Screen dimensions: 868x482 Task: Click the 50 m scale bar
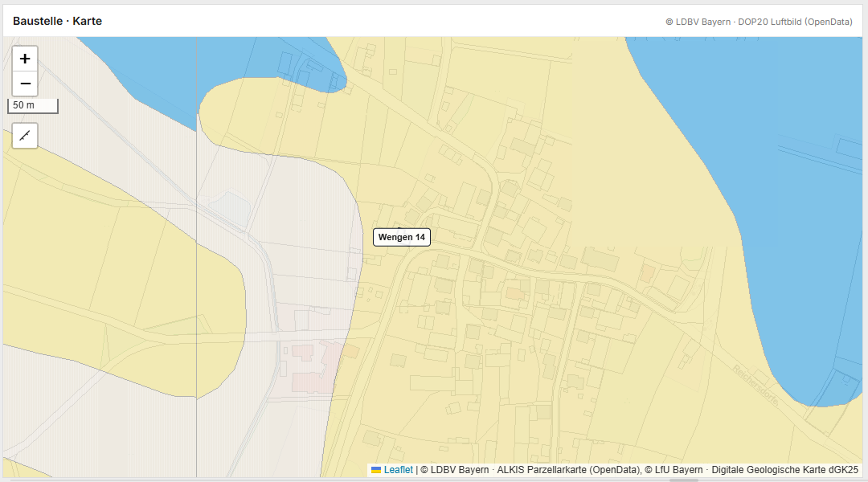pos(33,106)
